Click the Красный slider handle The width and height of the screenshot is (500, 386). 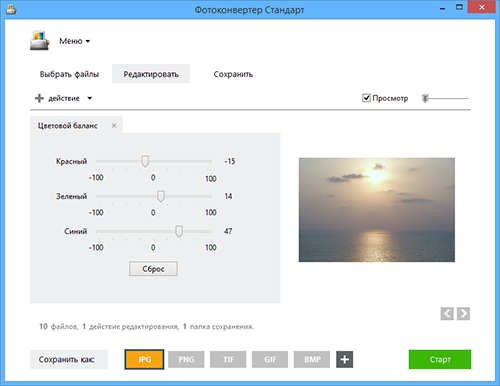click(145, 161)
